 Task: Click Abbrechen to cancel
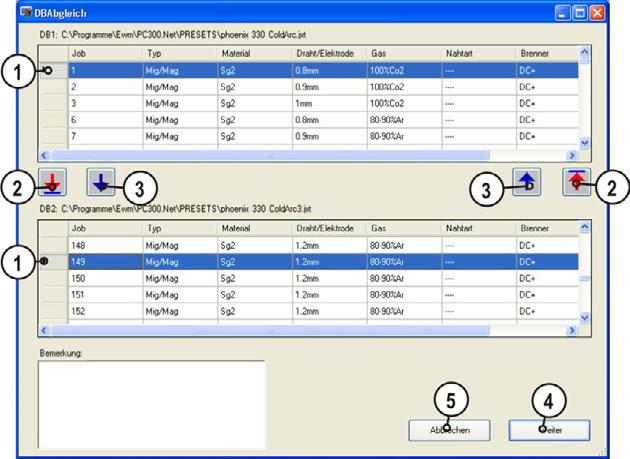tap(449, 430)
